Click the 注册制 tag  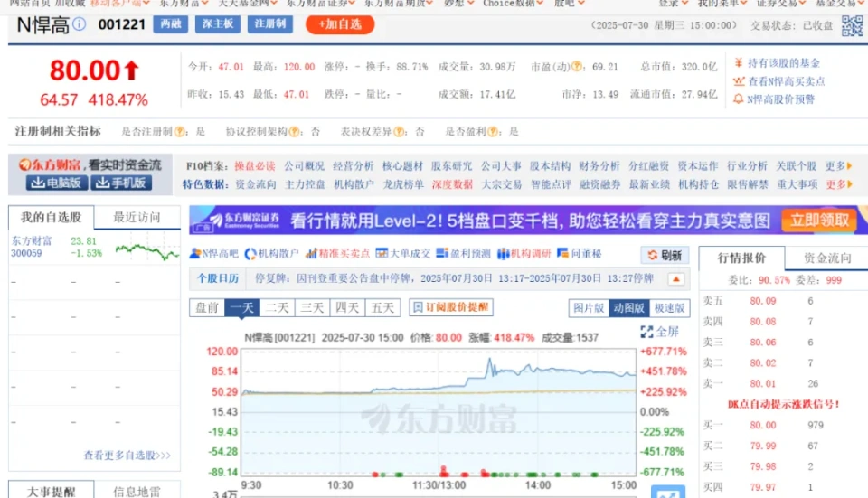click(x=270, y=24)
